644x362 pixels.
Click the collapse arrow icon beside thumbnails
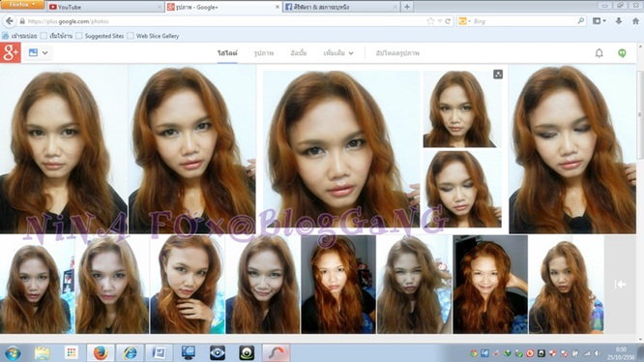click(x=620, y=285)
